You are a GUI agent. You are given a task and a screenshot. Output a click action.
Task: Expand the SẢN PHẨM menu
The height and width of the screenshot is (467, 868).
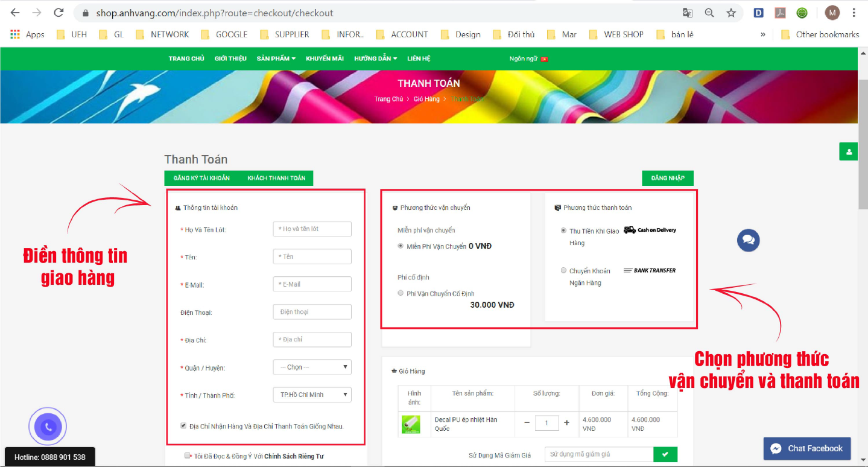(276, 59)
